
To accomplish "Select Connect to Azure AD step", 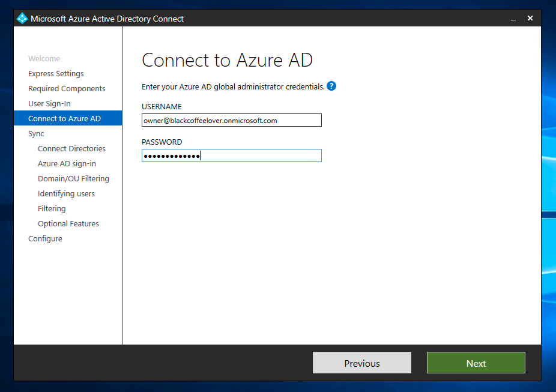I will point(68,118).
